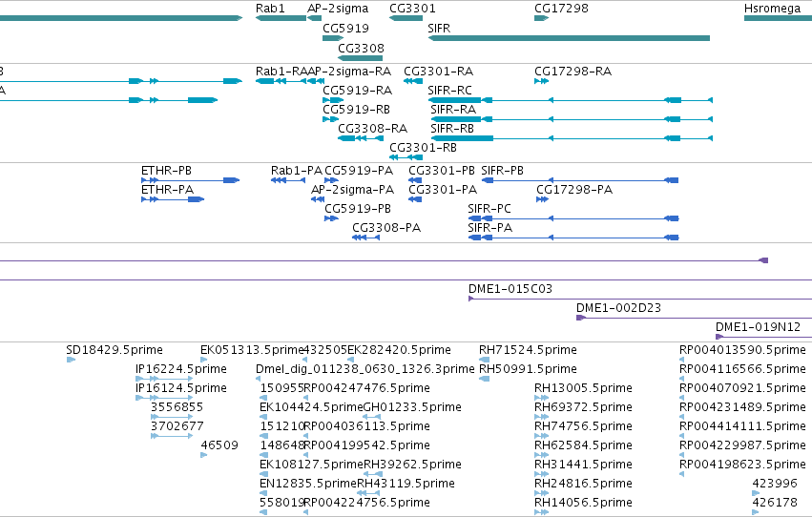Click the AP-2sigma-RA transcript label
The image size is (812, 517).
tap(349, 72)
